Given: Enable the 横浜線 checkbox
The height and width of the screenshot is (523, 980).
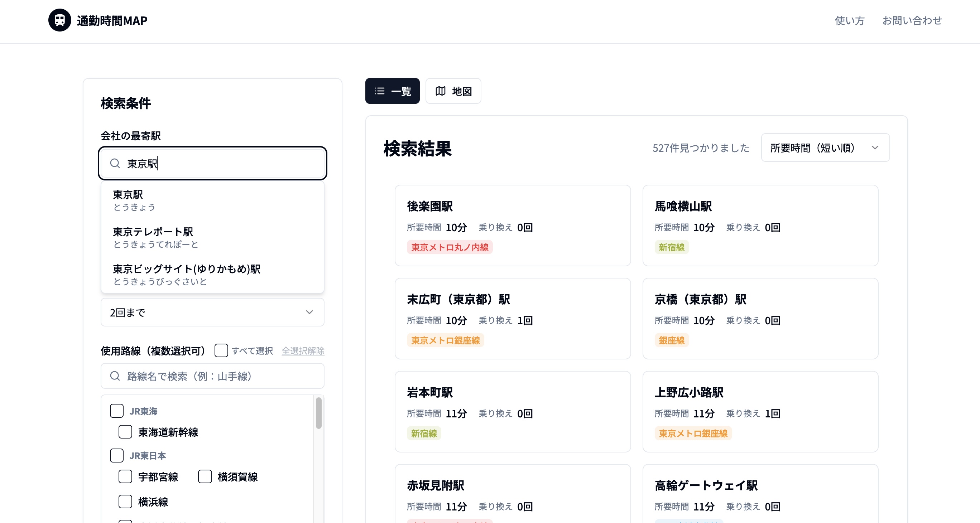Looking at the screenshot, I should coord(125,501).
